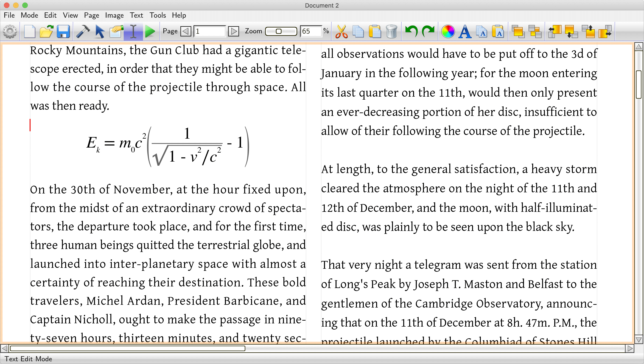Toggle the text cursor I-beam tool
Screen dimensions: 644x364
coord(133,31)
